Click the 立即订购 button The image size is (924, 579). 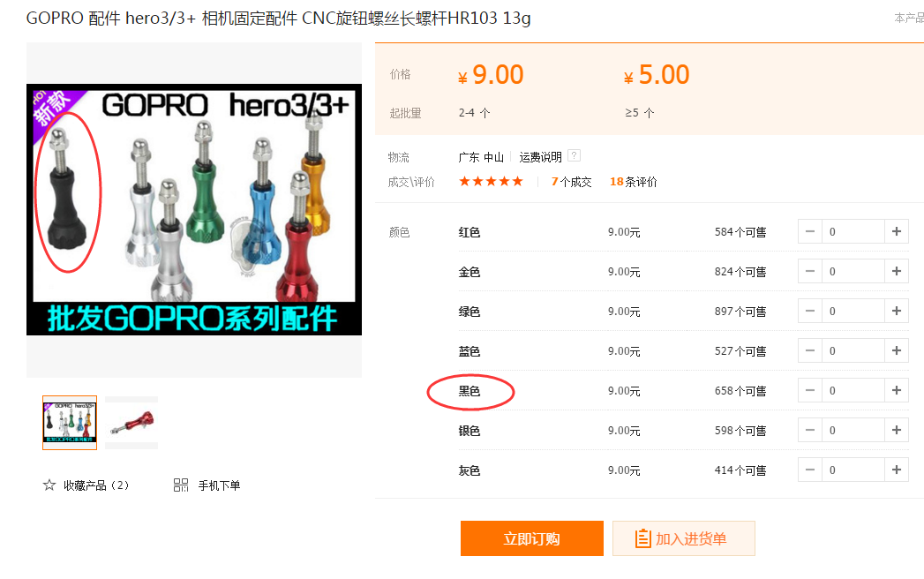(x=532, y=538)
